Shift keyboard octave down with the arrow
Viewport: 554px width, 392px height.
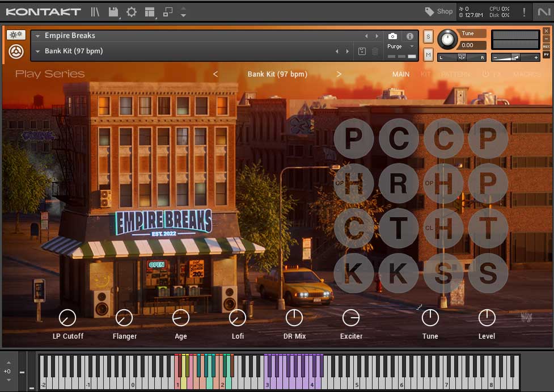pyautogui.click(x=9, y=380)
